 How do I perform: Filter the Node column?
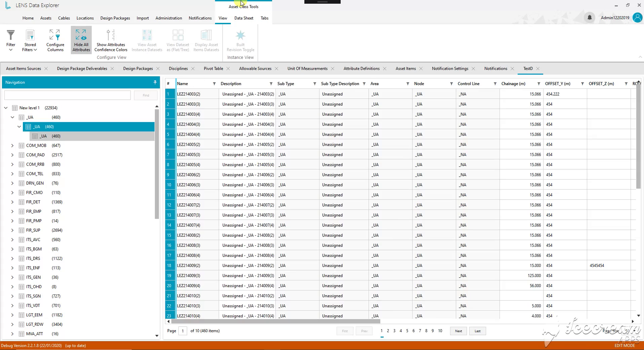pos(451,84)
